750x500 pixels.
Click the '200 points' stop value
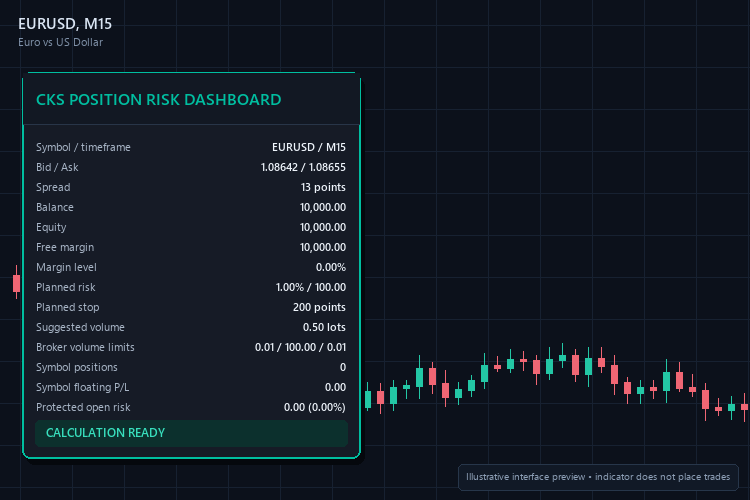pyautogui.click(x=320, y=307)
